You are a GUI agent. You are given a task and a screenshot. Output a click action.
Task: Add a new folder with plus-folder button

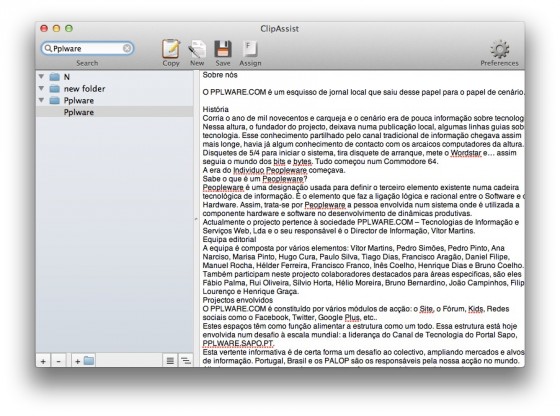click(x=84, y=361)
